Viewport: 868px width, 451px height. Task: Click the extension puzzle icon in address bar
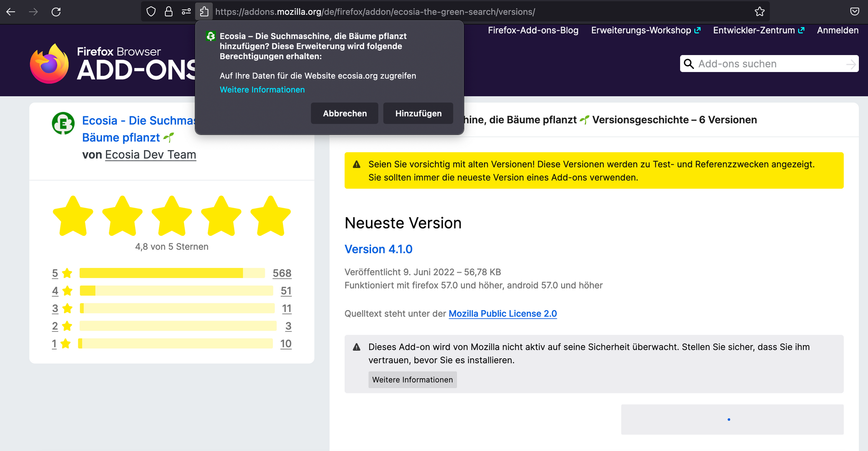(x=204, y=12)
